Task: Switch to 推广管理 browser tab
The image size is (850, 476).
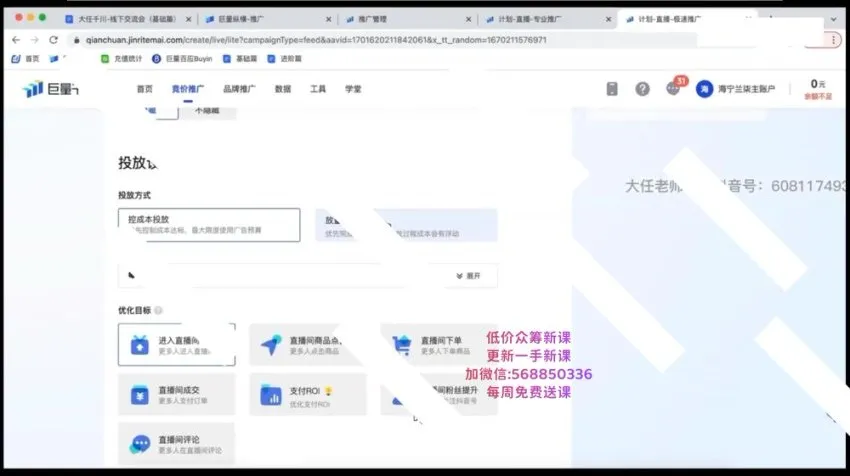Action: coord(405,18)
